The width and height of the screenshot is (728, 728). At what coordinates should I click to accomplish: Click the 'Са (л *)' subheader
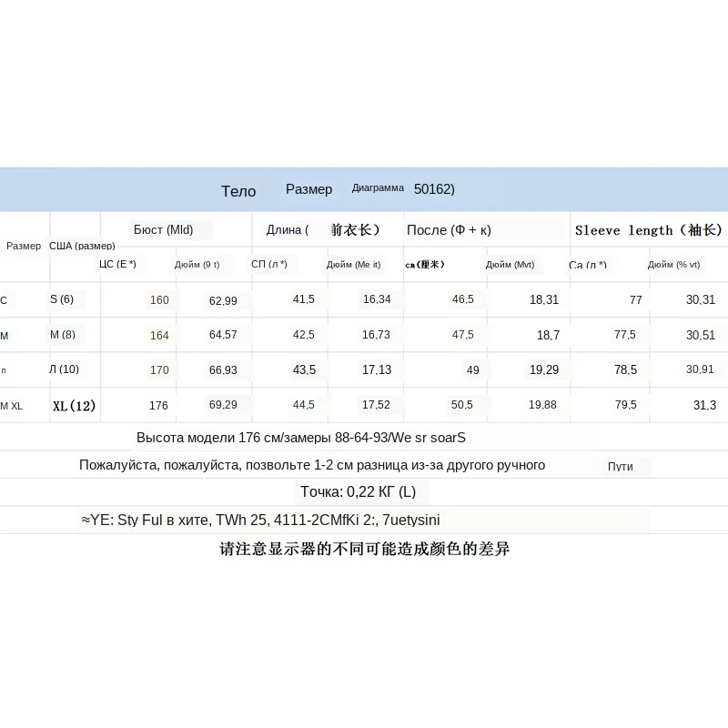587,265
